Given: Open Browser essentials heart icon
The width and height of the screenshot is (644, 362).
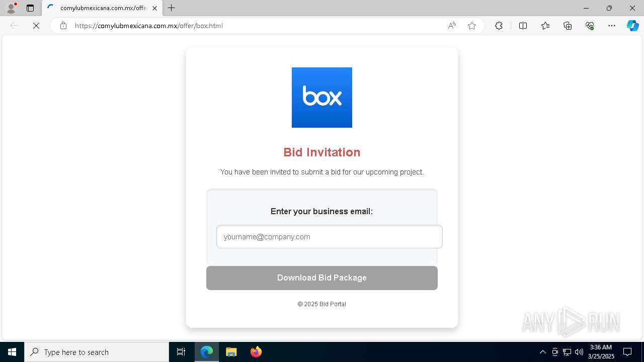Looking at the screenshot, I should [590, 26].
